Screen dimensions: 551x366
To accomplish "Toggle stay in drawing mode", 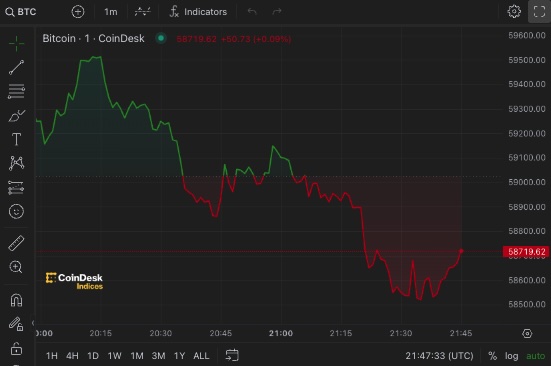I will (16, 324).
